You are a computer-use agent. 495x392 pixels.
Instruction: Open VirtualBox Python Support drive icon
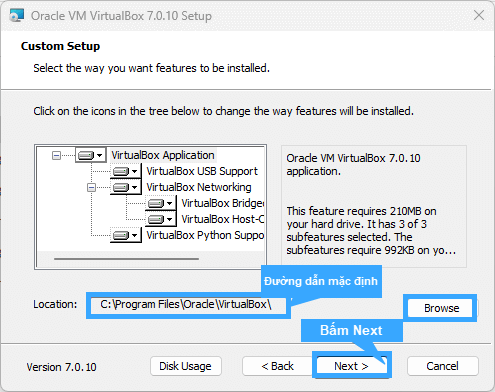pyautogui.click(x=126, y=235)
